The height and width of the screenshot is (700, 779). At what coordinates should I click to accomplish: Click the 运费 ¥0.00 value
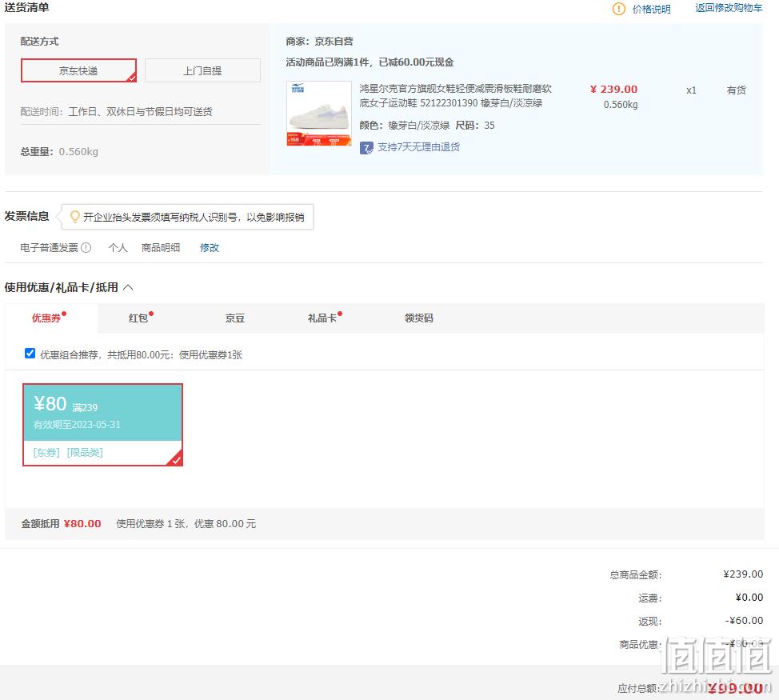(749, 597)
